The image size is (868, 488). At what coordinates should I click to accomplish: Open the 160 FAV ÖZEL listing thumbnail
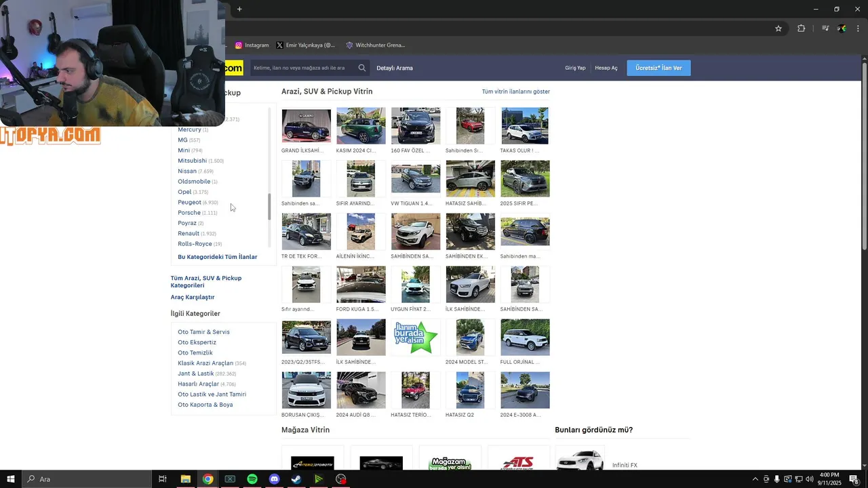(x=416, y=125)
